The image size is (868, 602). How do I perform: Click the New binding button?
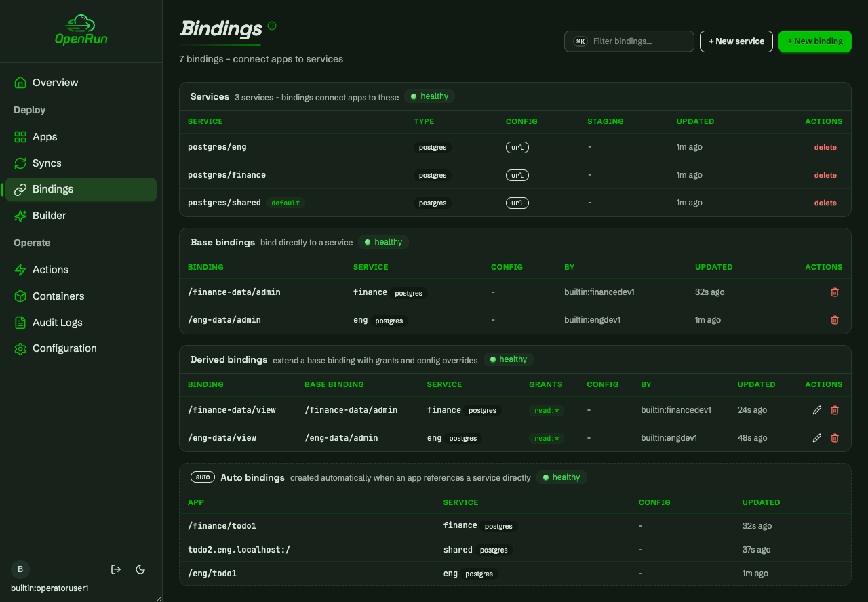tap(815, 41)
